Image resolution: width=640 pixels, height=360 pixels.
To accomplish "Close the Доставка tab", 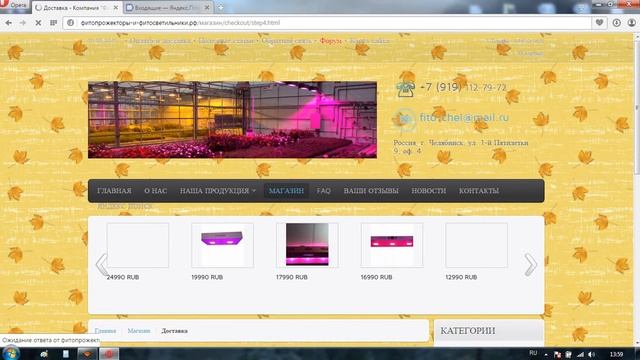I will tap(116, 7).
